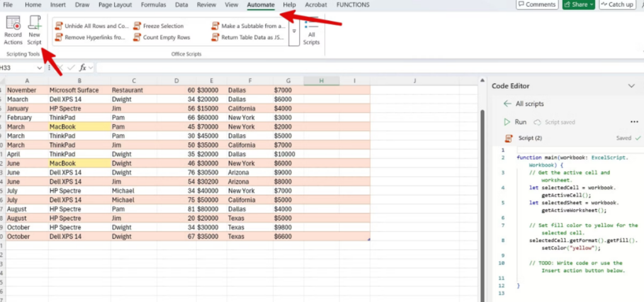Collapse the Code Editor pane chevron
Image resolution: width=644 pixels, height=302 pixels.
[631, 86]
